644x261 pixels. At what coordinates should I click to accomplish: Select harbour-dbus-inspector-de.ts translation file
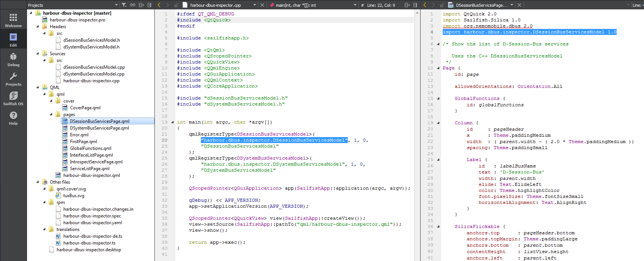point(93,236)
